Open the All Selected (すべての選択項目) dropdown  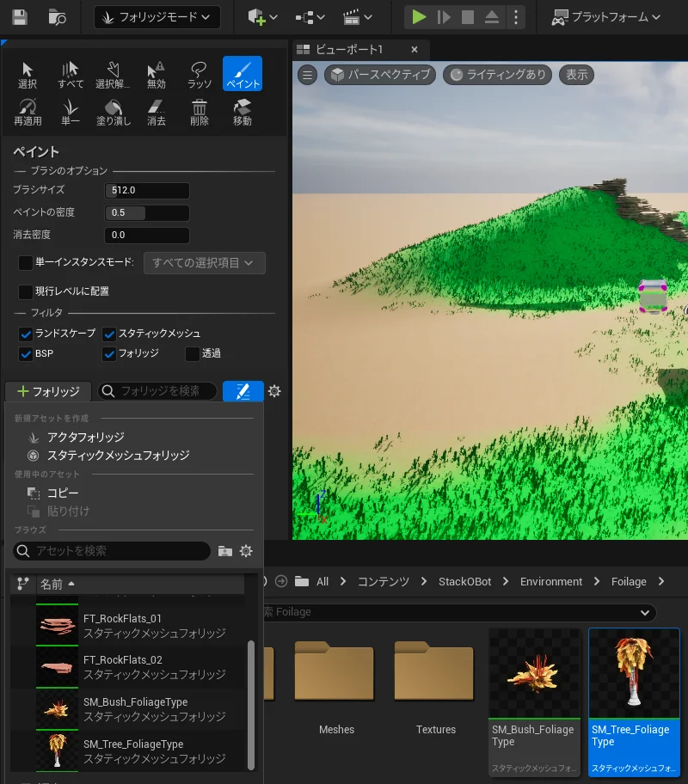pyautogui.click(x=204, y=262)
